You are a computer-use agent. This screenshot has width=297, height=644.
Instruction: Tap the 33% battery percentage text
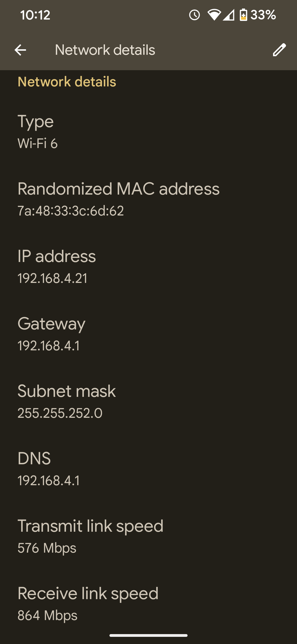click(263, 15)
